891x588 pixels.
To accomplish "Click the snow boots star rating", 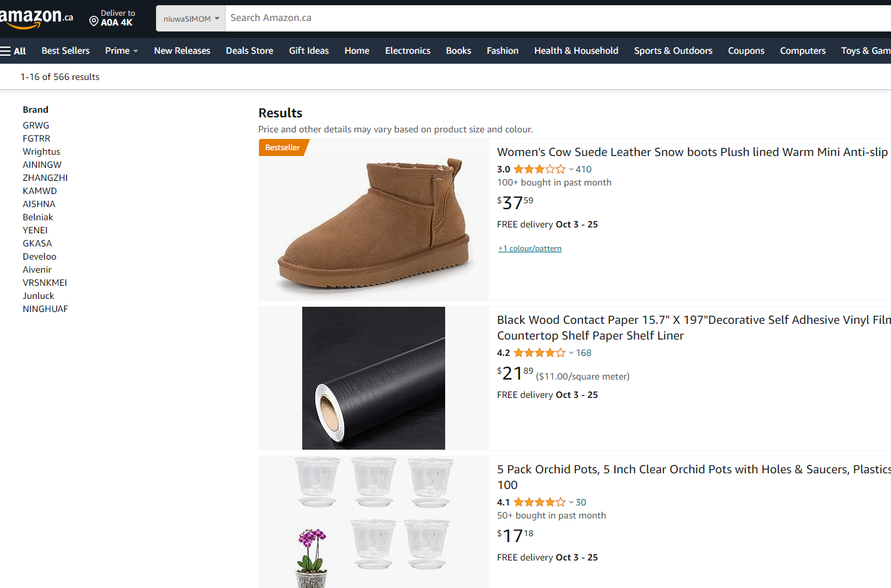I will click(x=539, y=169).
